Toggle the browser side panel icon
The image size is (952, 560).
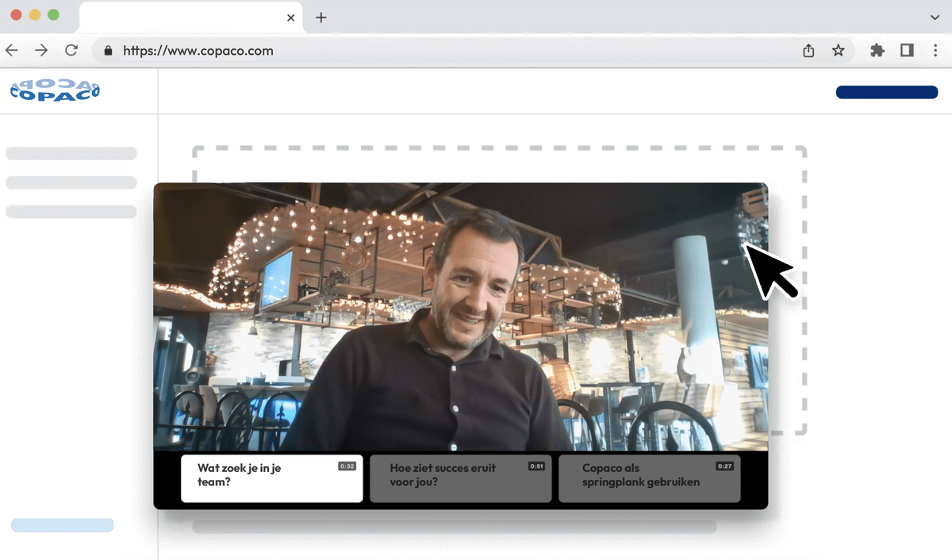pos(907,51)
